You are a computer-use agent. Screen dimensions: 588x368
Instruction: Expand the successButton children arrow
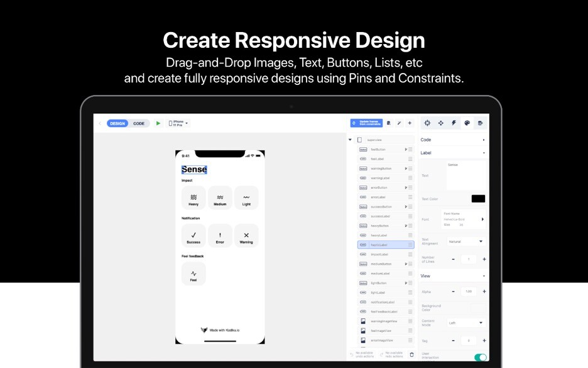click(406, 207)
